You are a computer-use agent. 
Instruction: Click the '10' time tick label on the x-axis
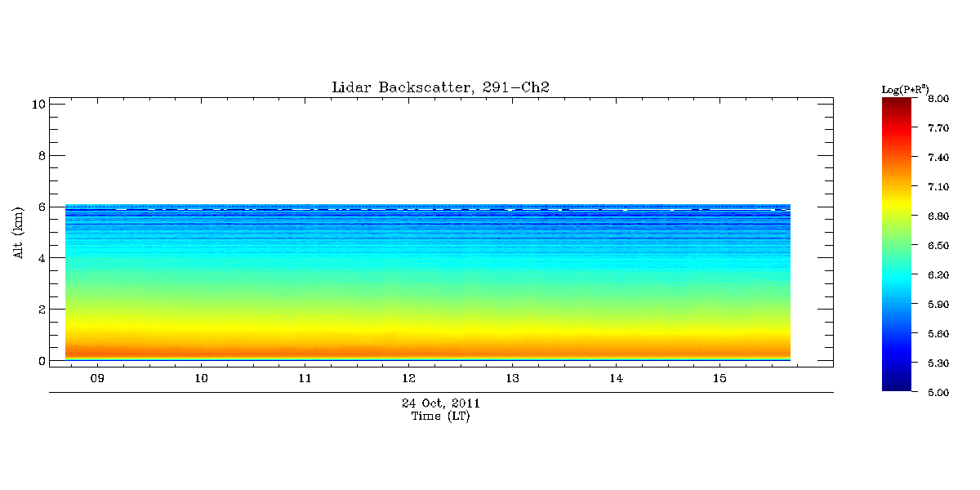point(201,378)
